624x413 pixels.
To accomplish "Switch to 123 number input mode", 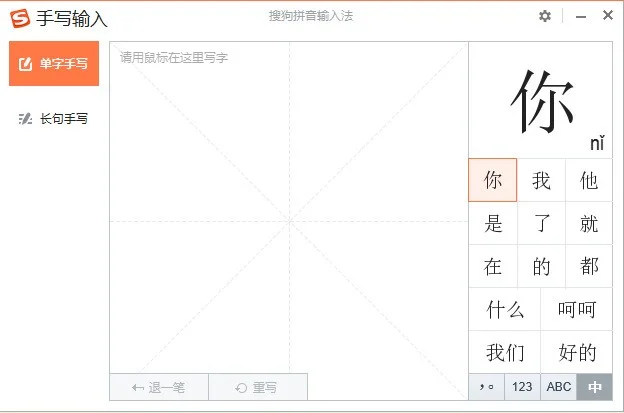I will (x=522, y=387).
